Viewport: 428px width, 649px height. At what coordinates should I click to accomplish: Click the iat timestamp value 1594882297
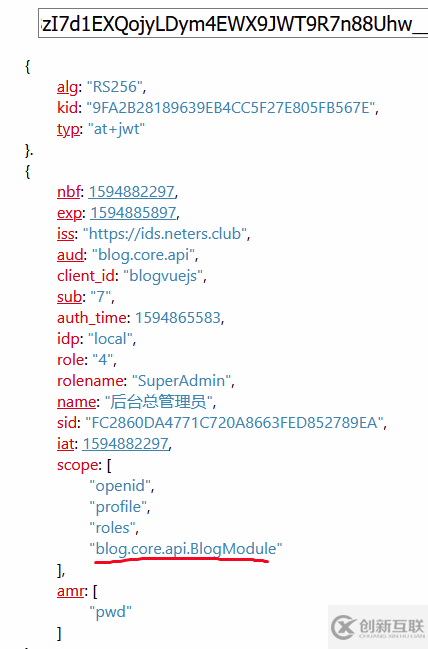click(x=126, y=443)
